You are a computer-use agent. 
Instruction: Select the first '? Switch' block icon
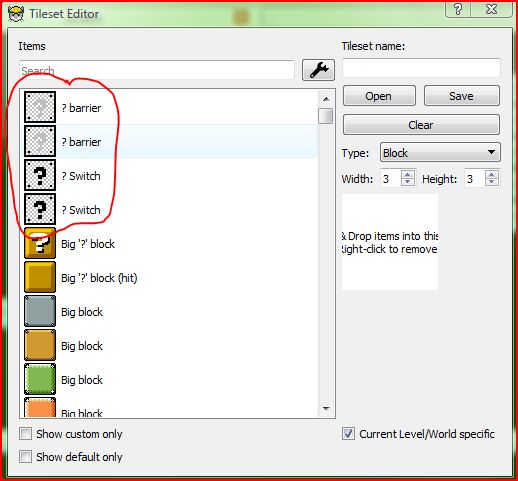(40, 175)
